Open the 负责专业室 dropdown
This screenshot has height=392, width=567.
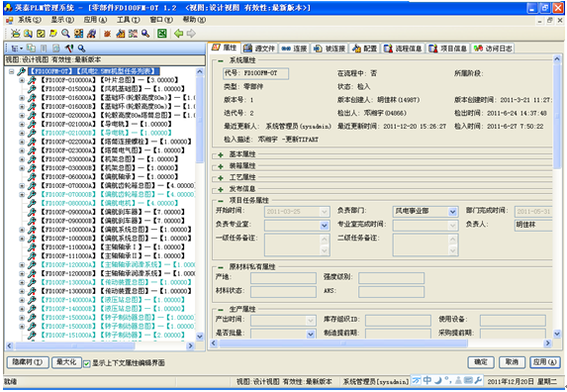click(325, 226)
